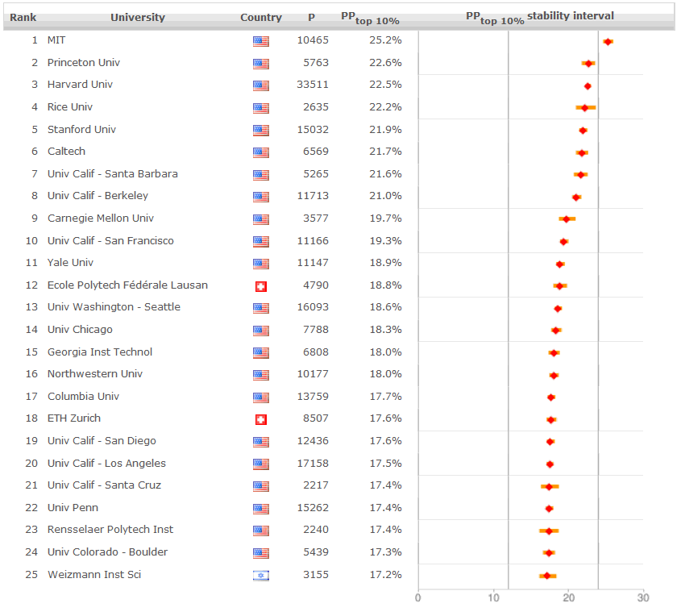Sort by the PP top 10% column header

[x=370, y=19]
